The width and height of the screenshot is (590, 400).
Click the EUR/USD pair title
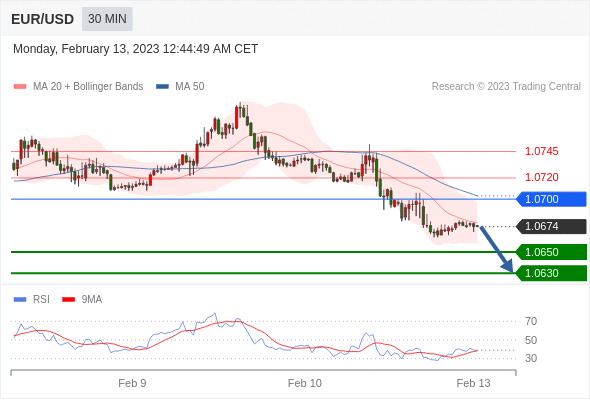tap(43, 19)
